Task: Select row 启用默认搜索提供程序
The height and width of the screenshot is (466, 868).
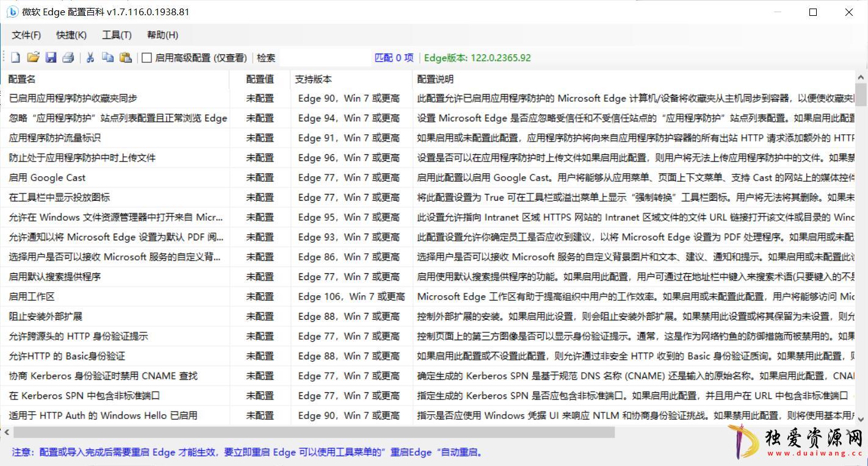Action: point(429,277)
